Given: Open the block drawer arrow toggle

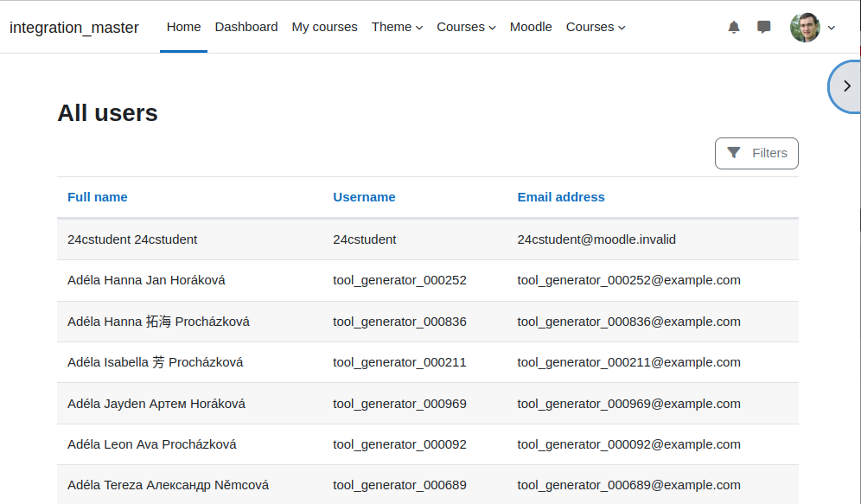Looking at the screenshot, I should 846,86.
